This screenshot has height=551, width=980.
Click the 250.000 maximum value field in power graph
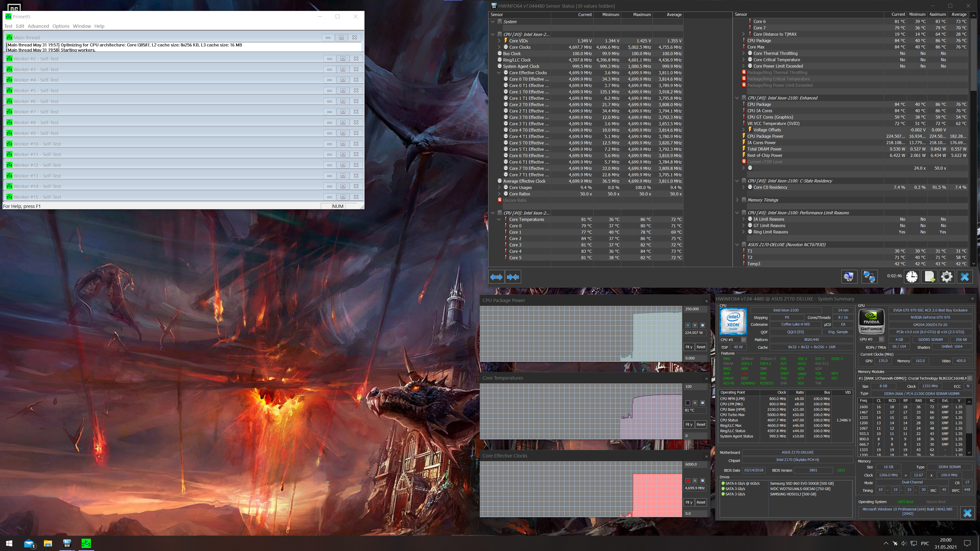(695, 309)
